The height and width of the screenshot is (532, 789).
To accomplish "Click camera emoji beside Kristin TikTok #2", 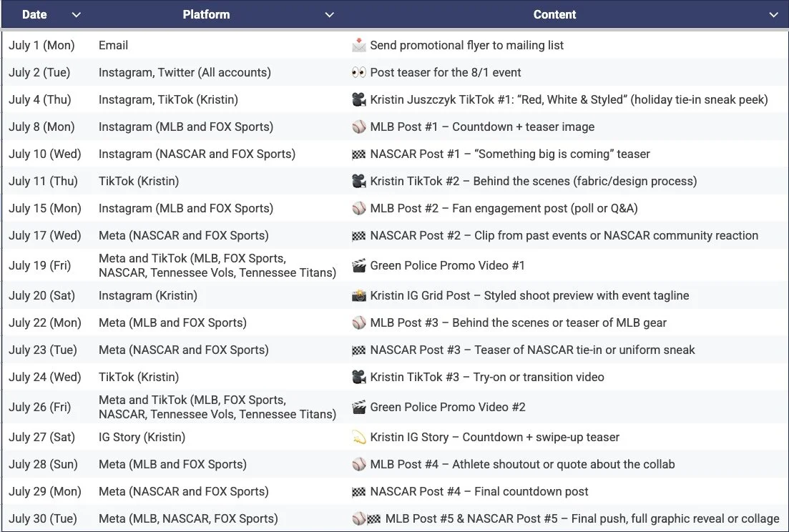I will click(359, 181).
